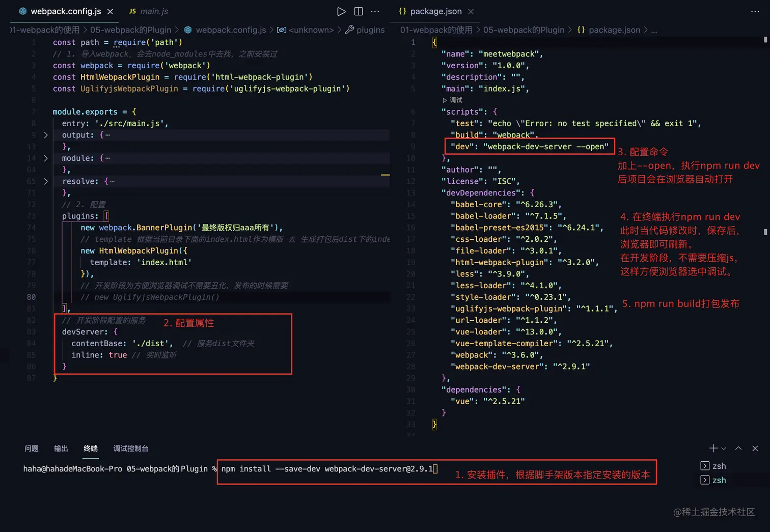
Task: Open the 调试控制台 panel tab
Action: tap(131, 449)
